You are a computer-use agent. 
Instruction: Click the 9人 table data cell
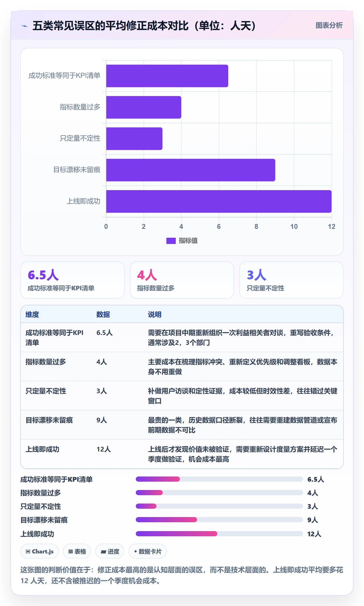102,420
